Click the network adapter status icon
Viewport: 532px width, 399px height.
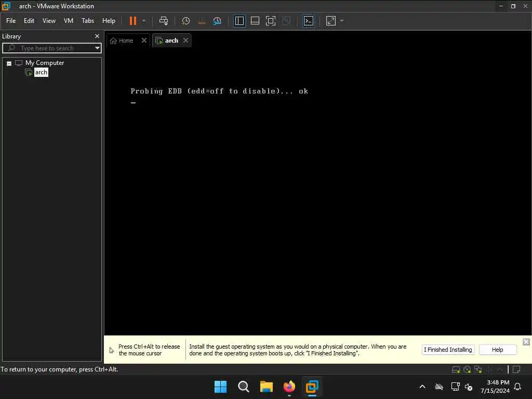478,369
